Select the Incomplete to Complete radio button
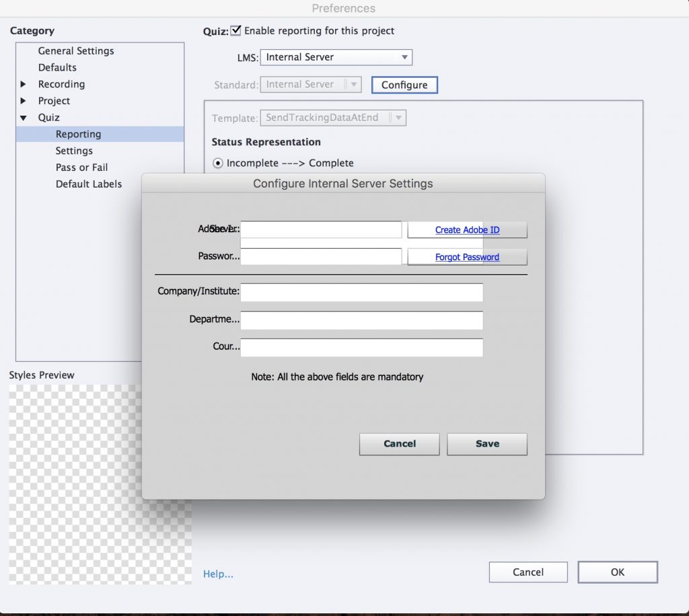689x616 pixels. pyautogui.click(x=217, y=163)
